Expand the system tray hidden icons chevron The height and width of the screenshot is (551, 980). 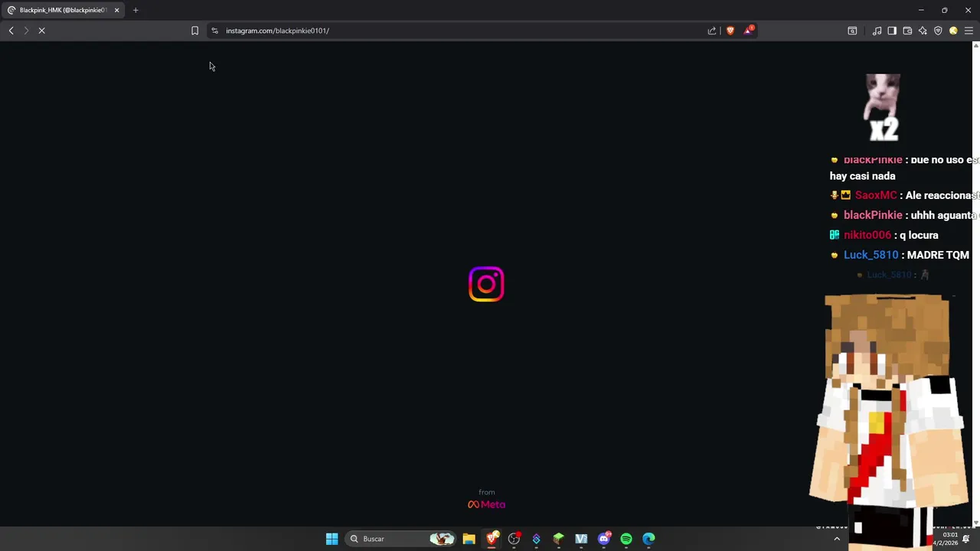click(x=837, y=539)
